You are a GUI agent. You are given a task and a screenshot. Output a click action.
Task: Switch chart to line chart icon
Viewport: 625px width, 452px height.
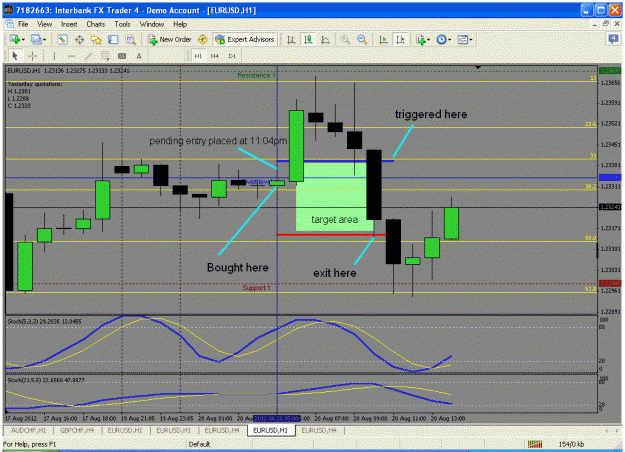(x=326, y=39)
